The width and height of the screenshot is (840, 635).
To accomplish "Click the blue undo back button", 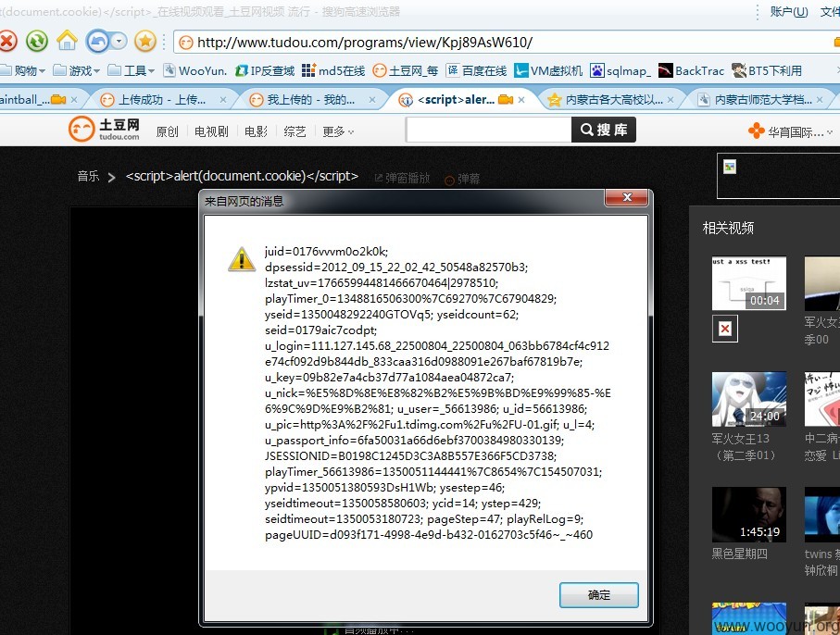I will coord(97,42).
